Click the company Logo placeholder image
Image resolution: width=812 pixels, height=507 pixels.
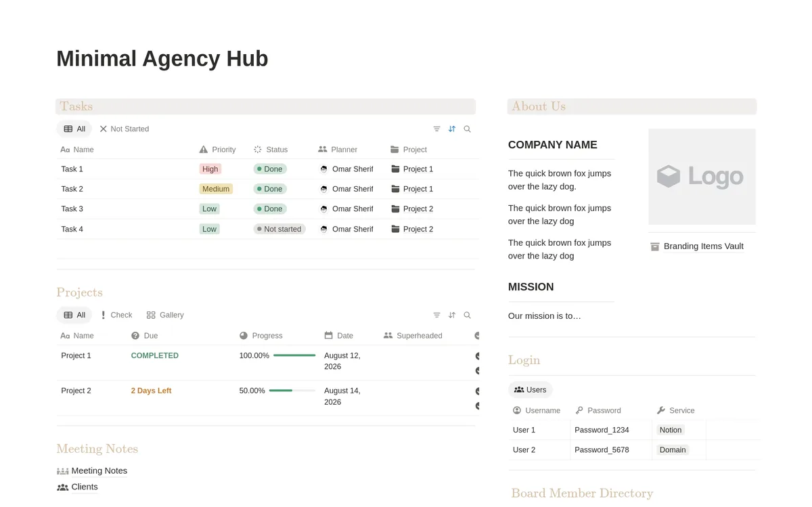coord(702,177)
